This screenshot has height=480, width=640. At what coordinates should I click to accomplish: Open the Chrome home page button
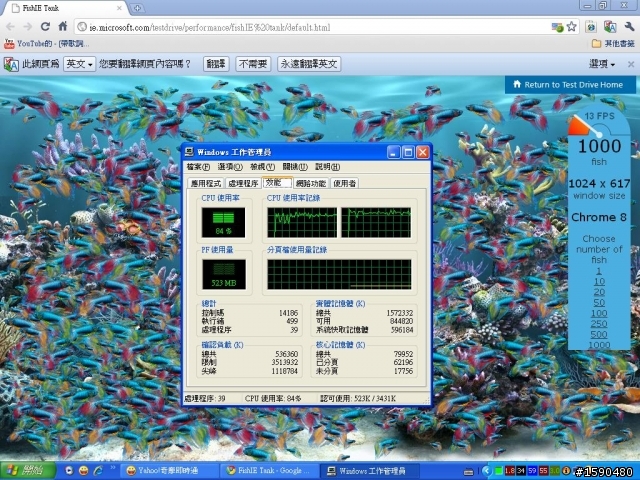pyautogui.click(x=63, y=27)
